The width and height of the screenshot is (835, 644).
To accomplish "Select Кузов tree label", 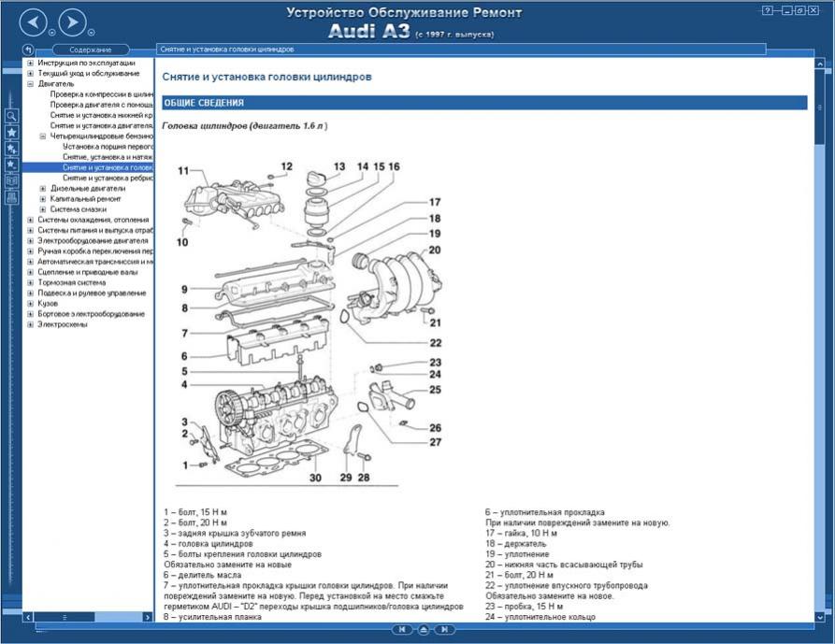I will 48,304.
